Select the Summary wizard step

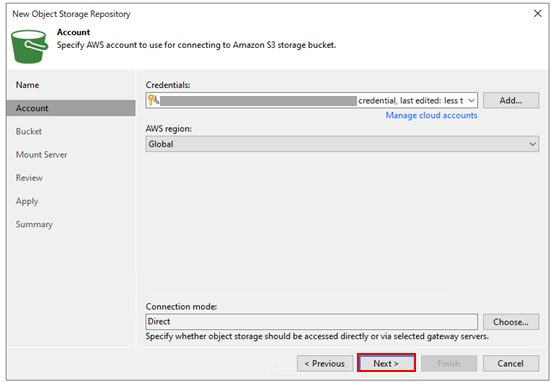coord(34,224)
